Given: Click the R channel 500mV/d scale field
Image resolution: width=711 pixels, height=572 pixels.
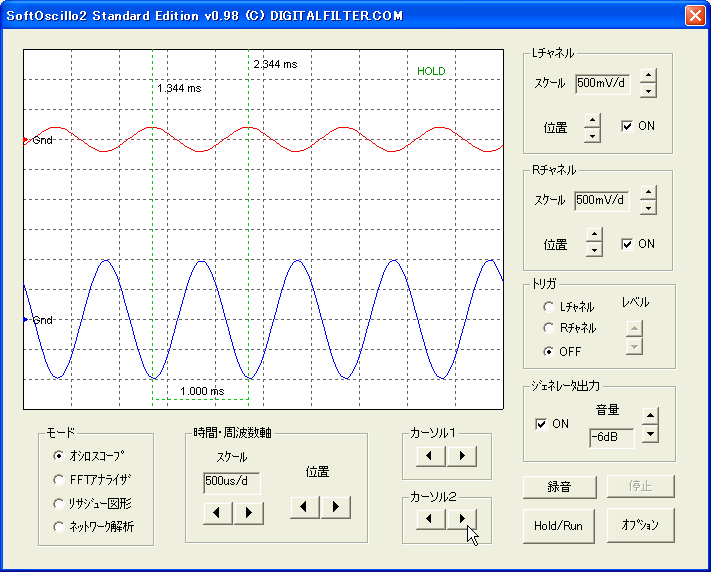Looking at the screenshot, I should (602, 201).
